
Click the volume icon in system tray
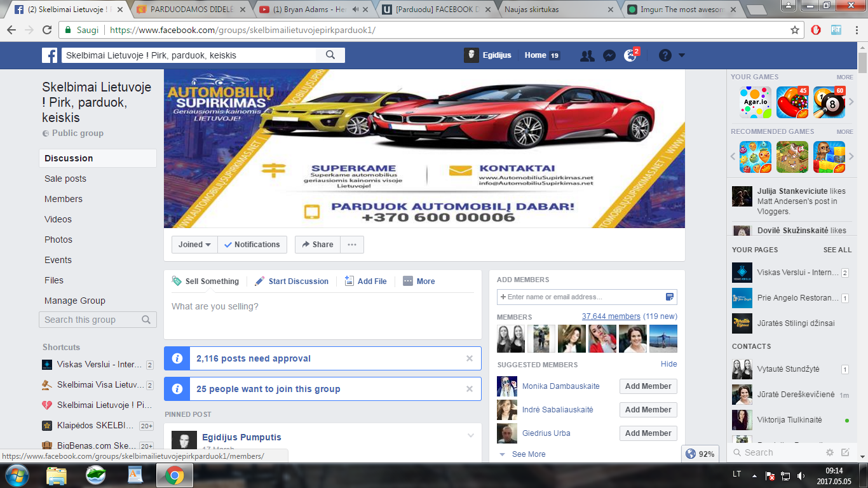click(801, 475)
